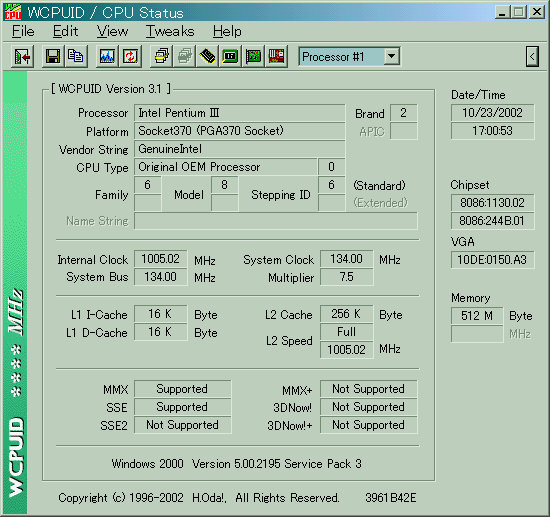The image size is (550, 517).
Task: Click the MMX Supported field
Action: (x=182, y=389)
